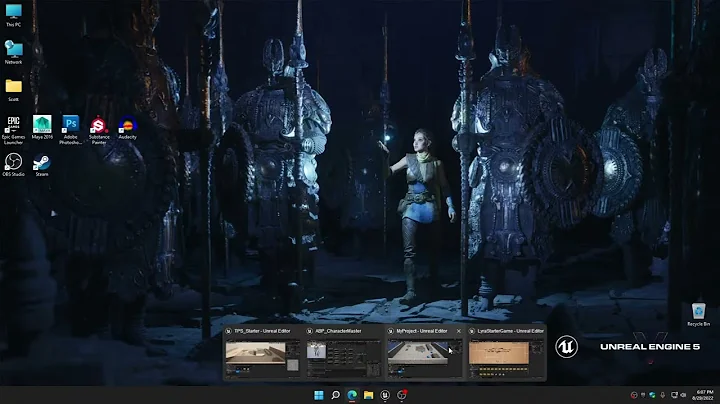This screenshot has width=720, height=404.
Task: Launch OBS Studio desktop shortcut
Action: point(13,165)
